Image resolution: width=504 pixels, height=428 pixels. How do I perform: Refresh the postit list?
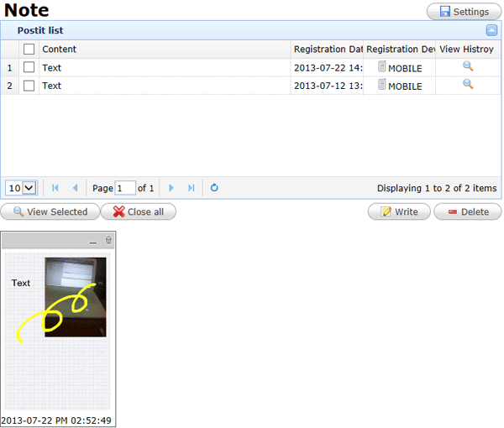214,188
